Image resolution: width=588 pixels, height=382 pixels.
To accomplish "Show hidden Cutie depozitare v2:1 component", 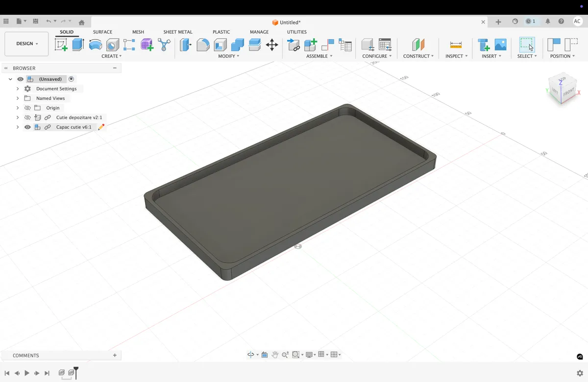I will point(27,118).
